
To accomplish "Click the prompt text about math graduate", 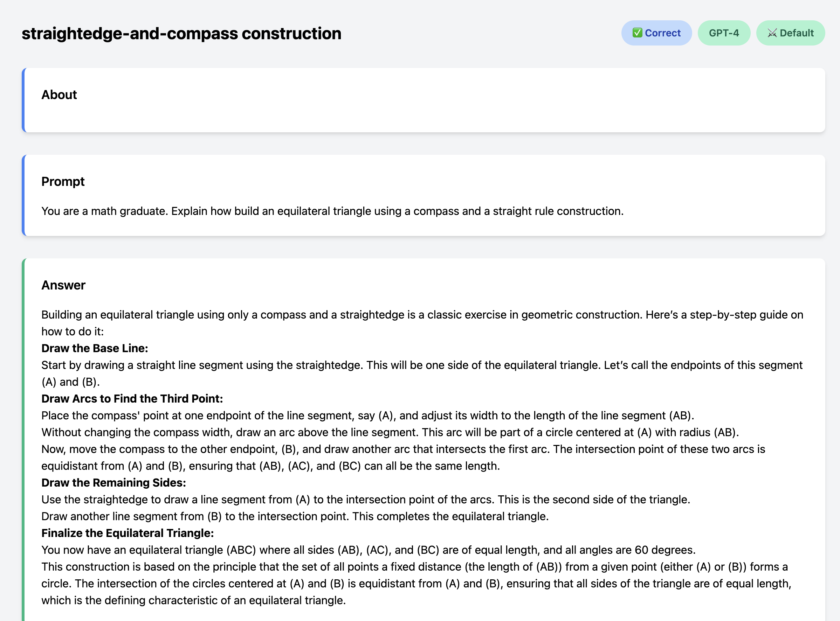I will (x=332, y=211).
